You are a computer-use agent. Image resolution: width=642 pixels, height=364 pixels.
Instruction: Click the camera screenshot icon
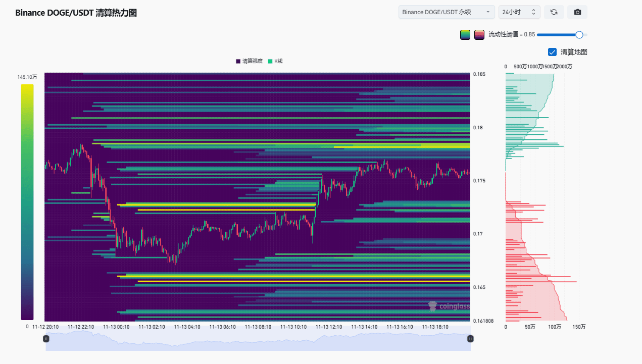pyautogui.click(x=577, y=12)
